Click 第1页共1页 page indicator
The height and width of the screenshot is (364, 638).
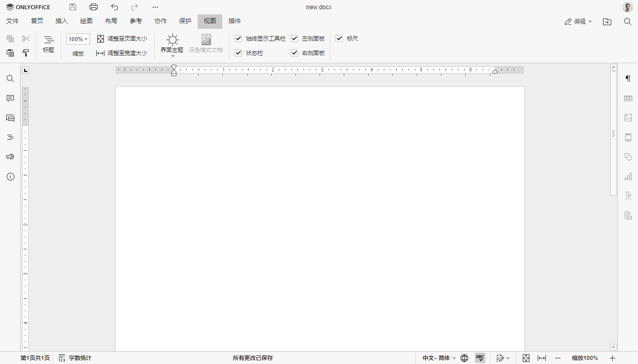[35, 358]
